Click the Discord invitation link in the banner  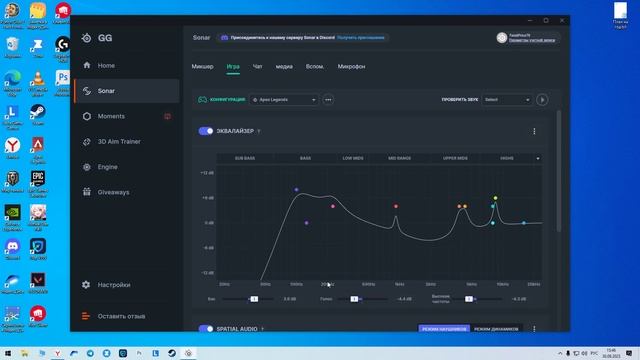point(361,38)
